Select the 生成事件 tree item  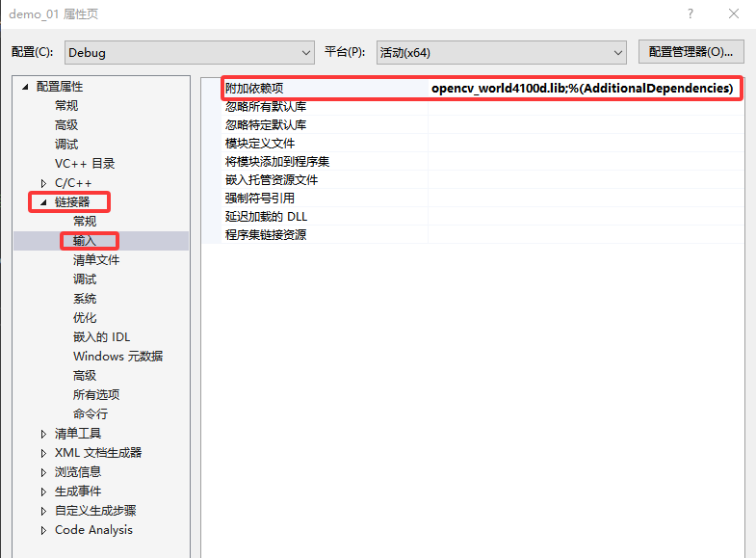(78, 492)
